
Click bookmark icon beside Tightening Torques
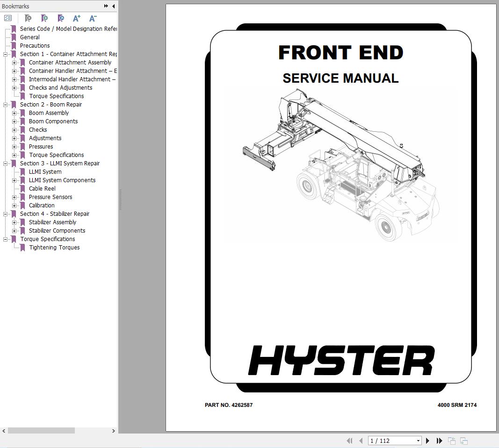[22, 248]
